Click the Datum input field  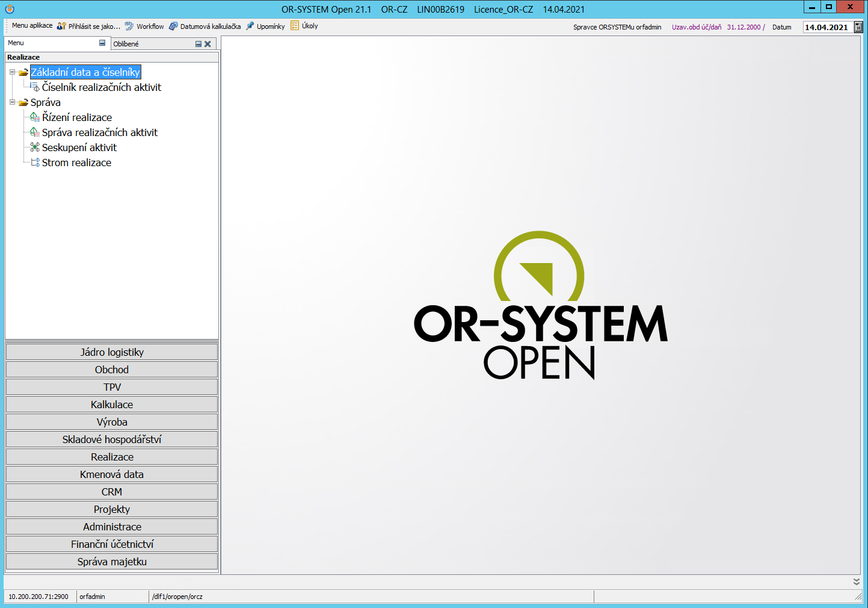tap(826, 27)
